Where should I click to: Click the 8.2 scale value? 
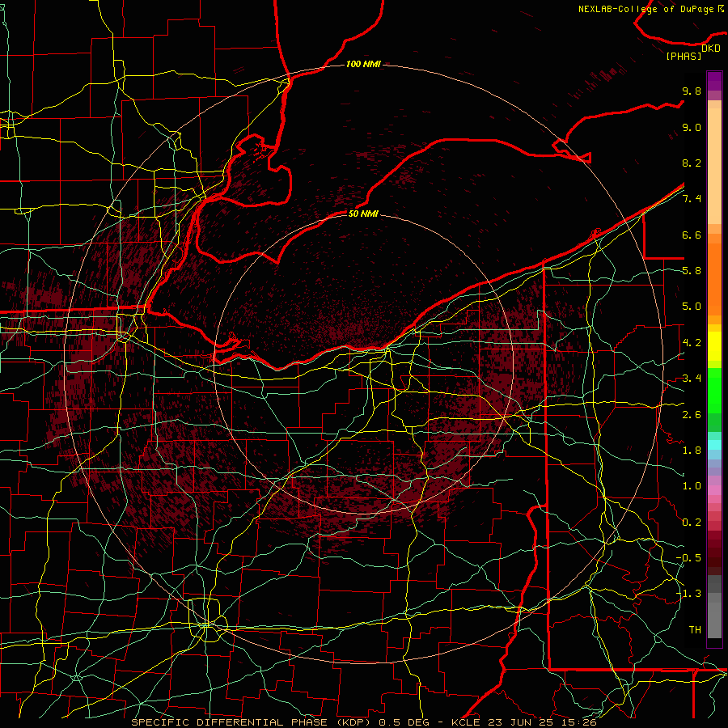pyautogui.click(x=692, y=163)
